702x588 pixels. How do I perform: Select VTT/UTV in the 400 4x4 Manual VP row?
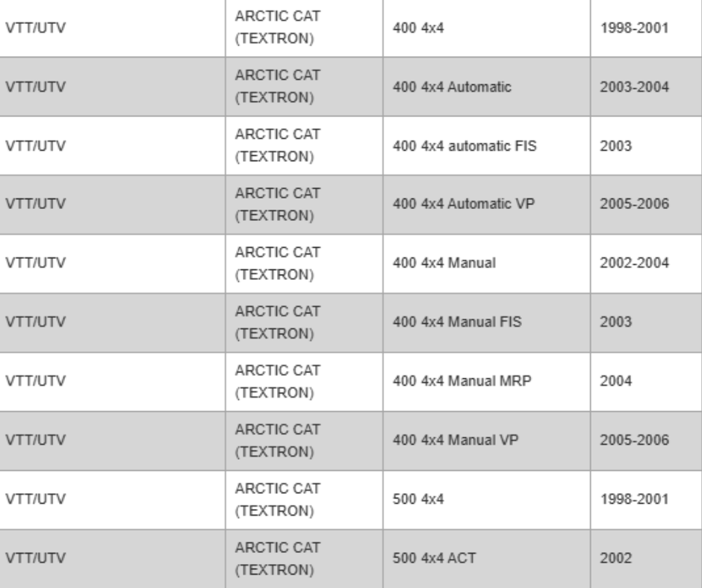coord(36,441)
